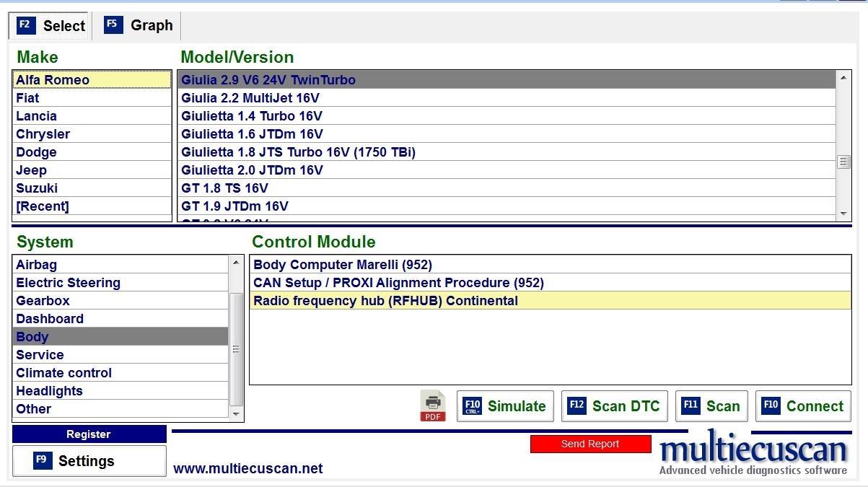Choose Giulietta 2.0 JTDm 16V
Screen dimensions: 868x487
[x=507, y=170]
